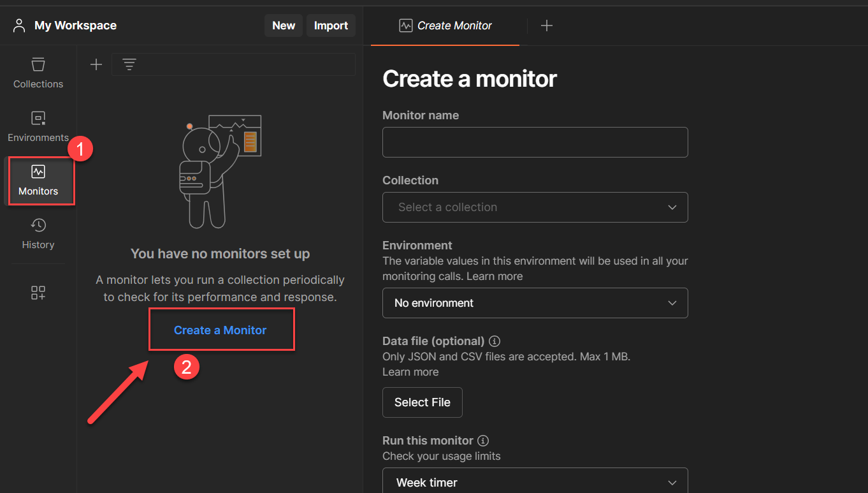
Task: Open the My Workspace account icon
Action: coord(19,25)
